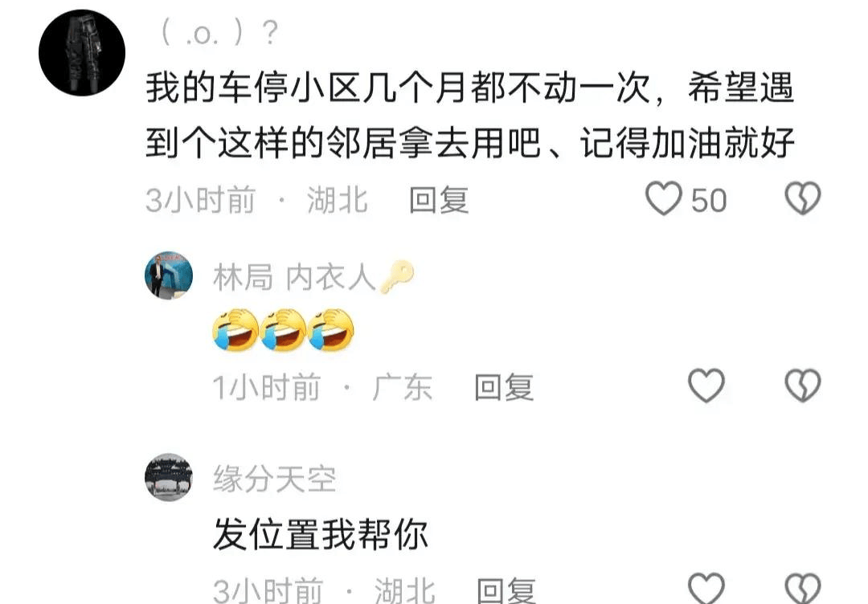Select the comment starting 我的车停小区
The height and width of the screenshot is (604, 868).
click(x=470, y=116)
